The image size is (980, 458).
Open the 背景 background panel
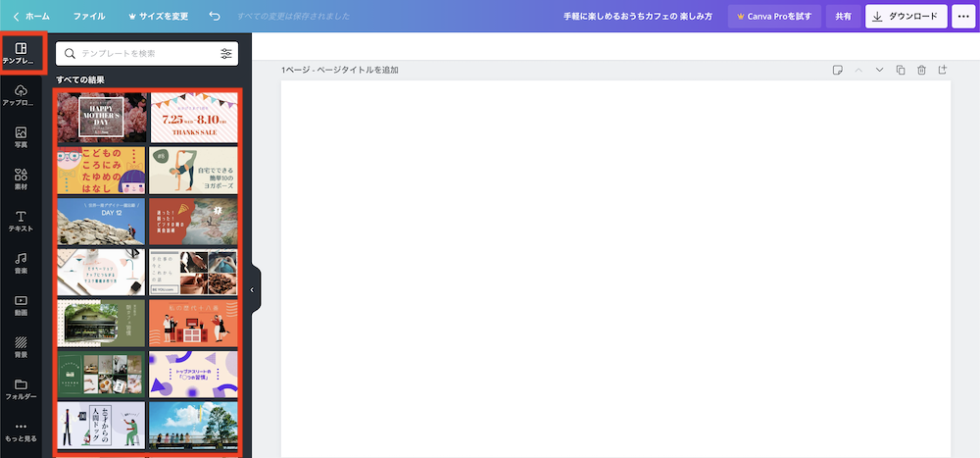21,347
